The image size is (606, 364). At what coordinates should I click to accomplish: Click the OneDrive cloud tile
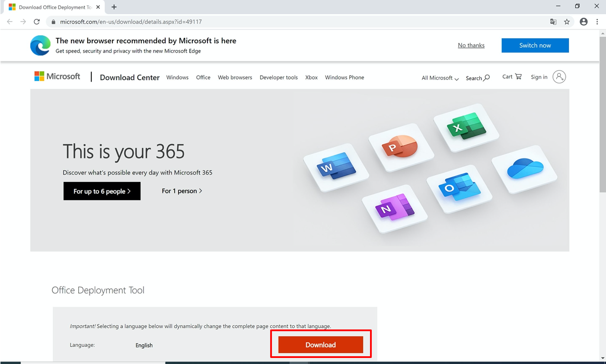click(x=524, y=169)
